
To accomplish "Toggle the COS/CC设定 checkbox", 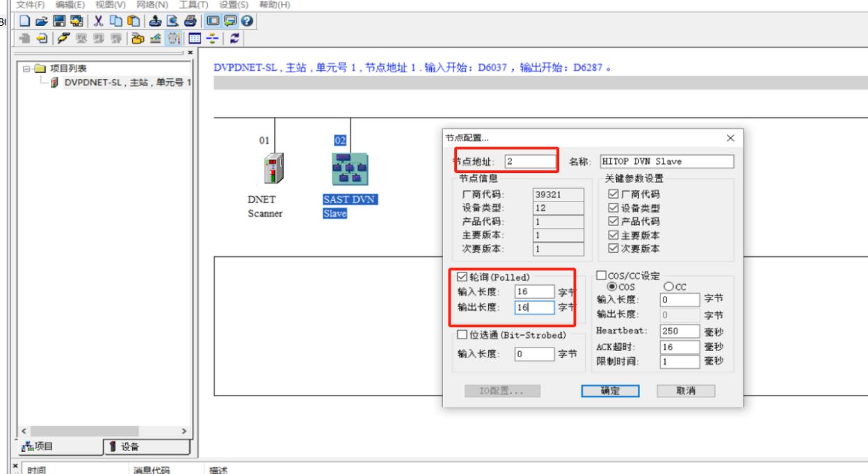I will pos(601,274).
